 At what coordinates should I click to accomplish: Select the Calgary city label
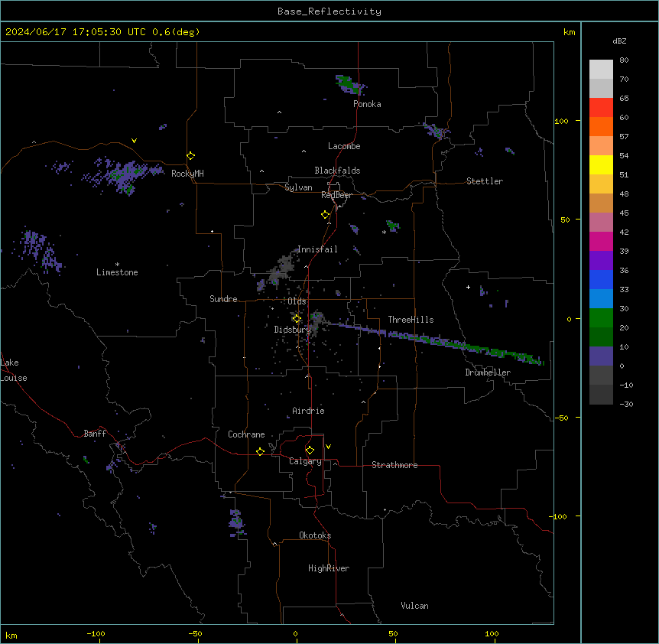(x=305, y=461)
